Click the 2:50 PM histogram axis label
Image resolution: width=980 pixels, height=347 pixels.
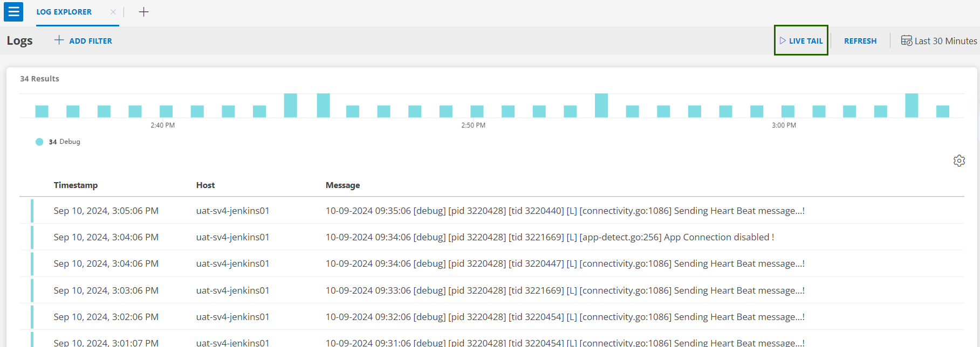click(x=473, y=125)
